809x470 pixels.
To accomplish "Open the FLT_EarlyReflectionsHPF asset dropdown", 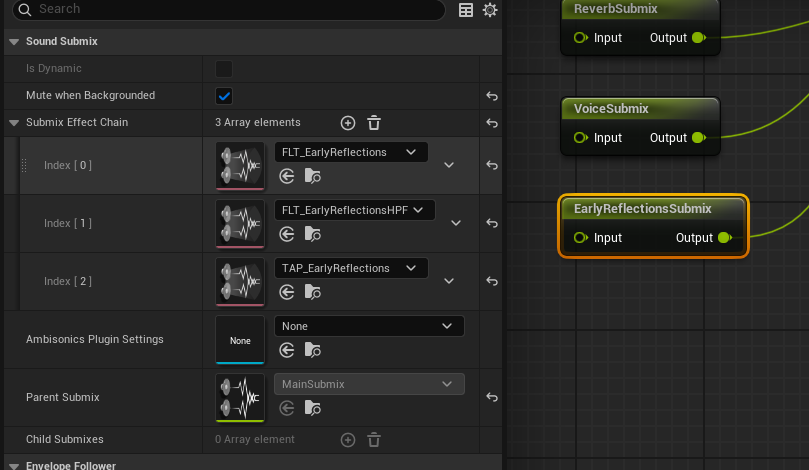I will point(354,210).
